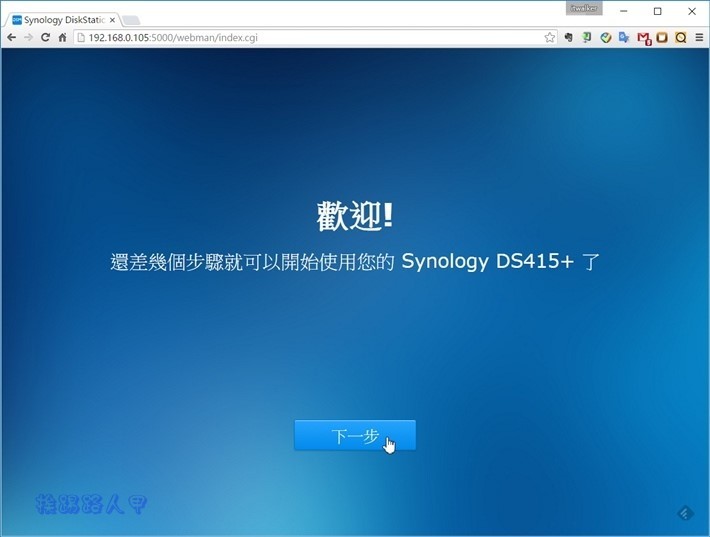The height and width of the screenshot is (537, 710).
Task: Open a new browser tab
Action: [131, 20]
